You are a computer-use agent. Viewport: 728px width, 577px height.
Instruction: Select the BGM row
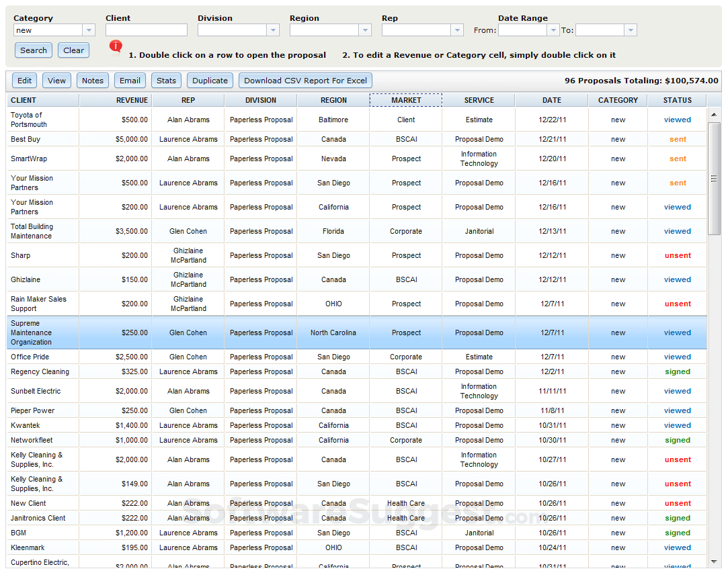[356, 533]
